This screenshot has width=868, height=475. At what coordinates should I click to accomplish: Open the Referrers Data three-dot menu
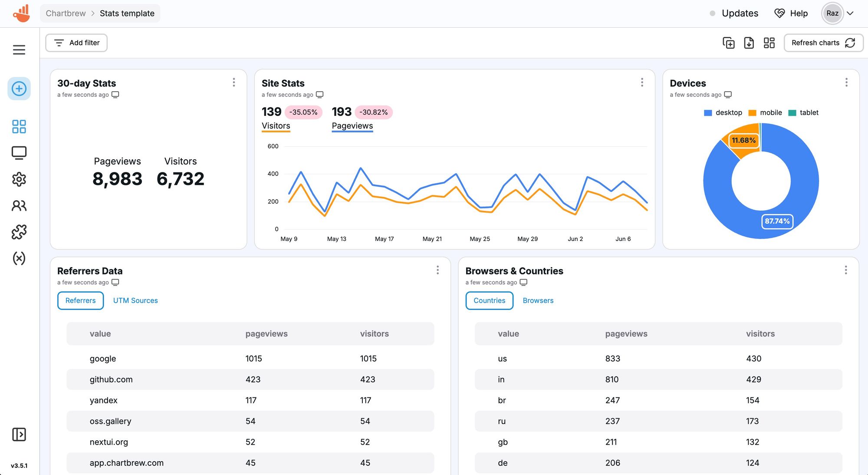point(437,270)
